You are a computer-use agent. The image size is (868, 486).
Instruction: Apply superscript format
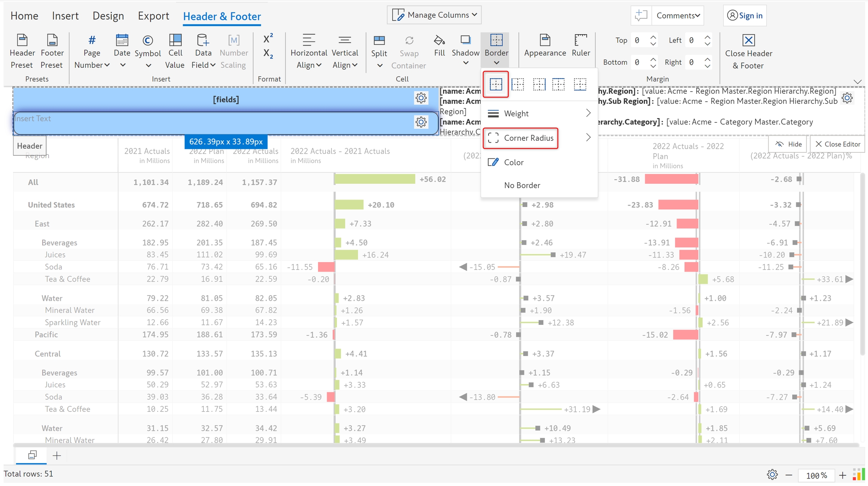pos(268,38)
